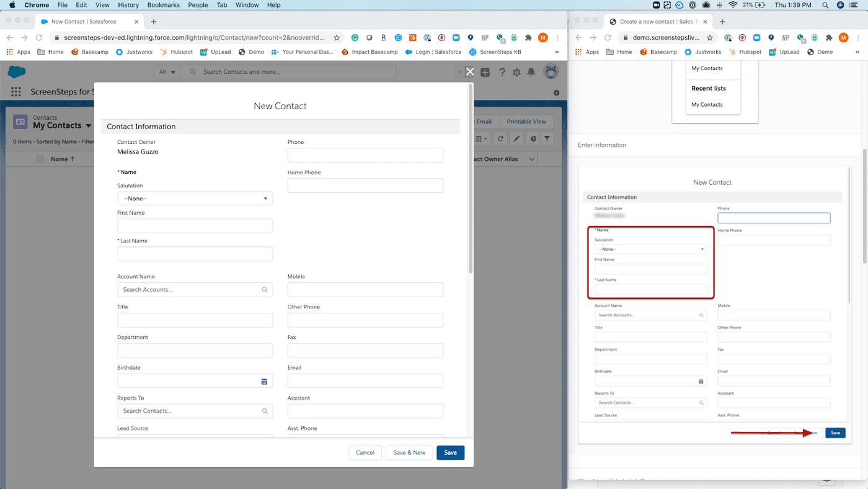Viewport: 868px width, 489px height.
Task: Open the Bookmarks menu
Action: pos(164,5)
